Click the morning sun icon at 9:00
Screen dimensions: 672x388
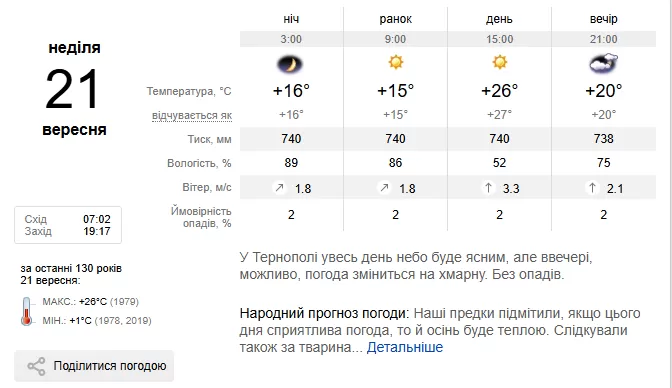395,63
